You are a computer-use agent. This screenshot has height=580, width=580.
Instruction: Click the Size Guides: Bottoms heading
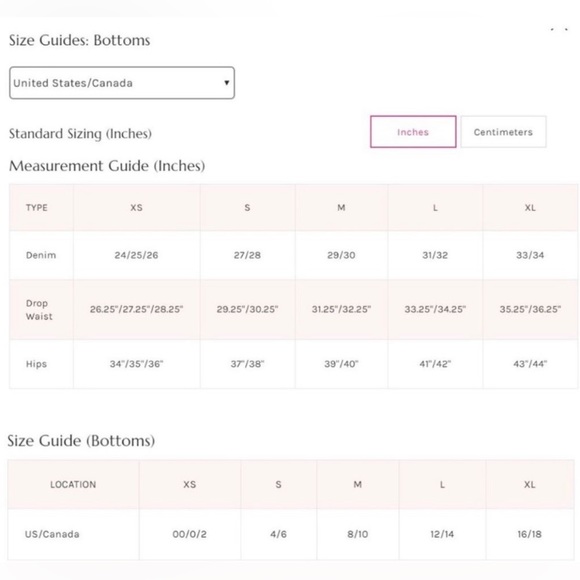tap(80, 40)
